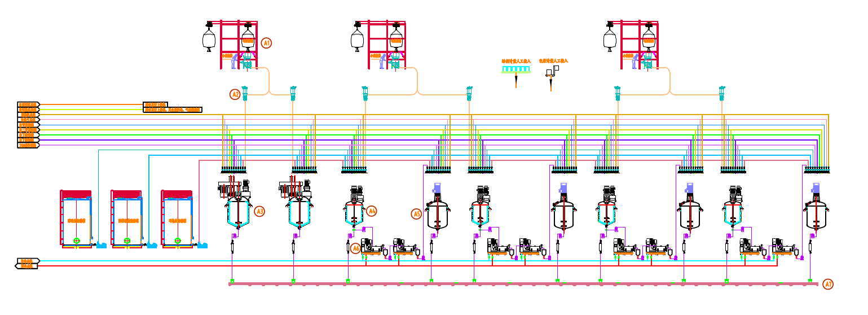This screenshot has height=315, width=868.
Task: Click the A3 callout beside the mixing tank
Action: tap(259, 212)
